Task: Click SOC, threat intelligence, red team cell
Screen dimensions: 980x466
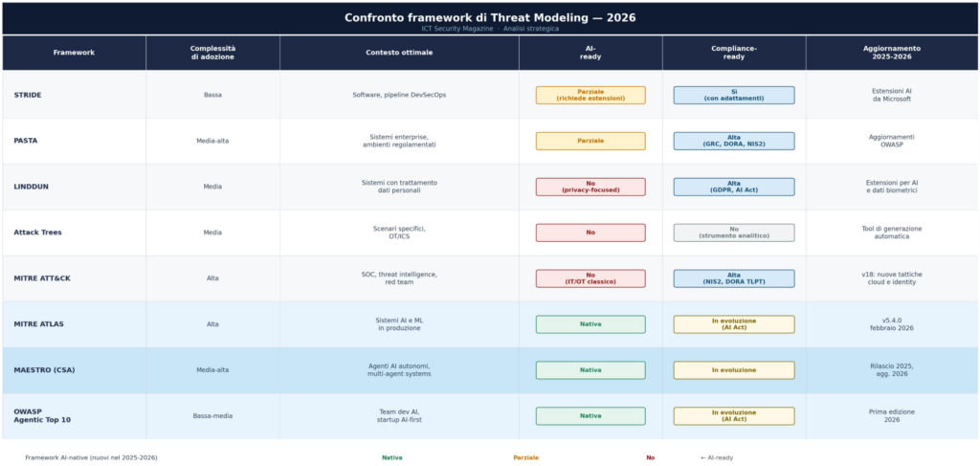Action: point(399,278)
